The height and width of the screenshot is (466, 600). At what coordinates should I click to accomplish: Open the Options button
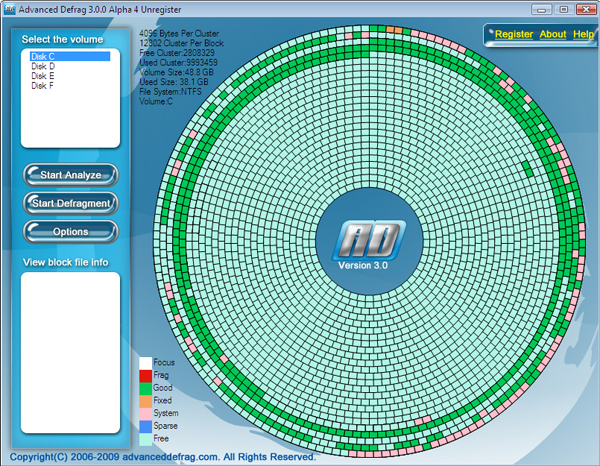click(x=71, y=231)
